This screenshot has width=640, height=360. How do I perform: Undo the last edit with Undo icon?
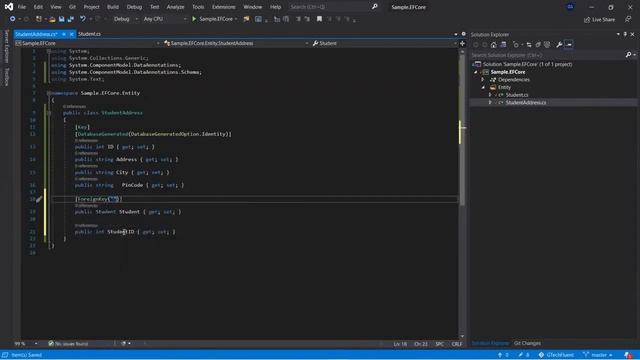(x=83, y=19)
